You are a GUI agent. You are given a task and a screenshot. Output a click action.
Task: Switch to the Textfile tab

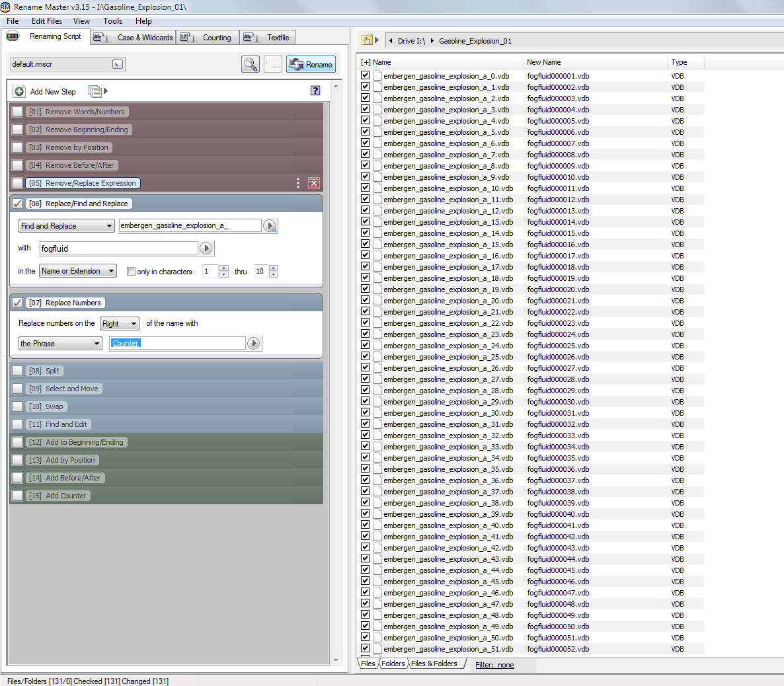268,38
